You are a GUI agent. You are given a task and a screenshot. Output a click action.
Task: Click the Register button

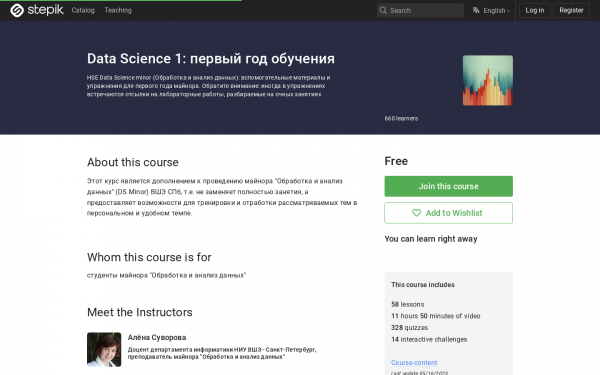(571, 10)
